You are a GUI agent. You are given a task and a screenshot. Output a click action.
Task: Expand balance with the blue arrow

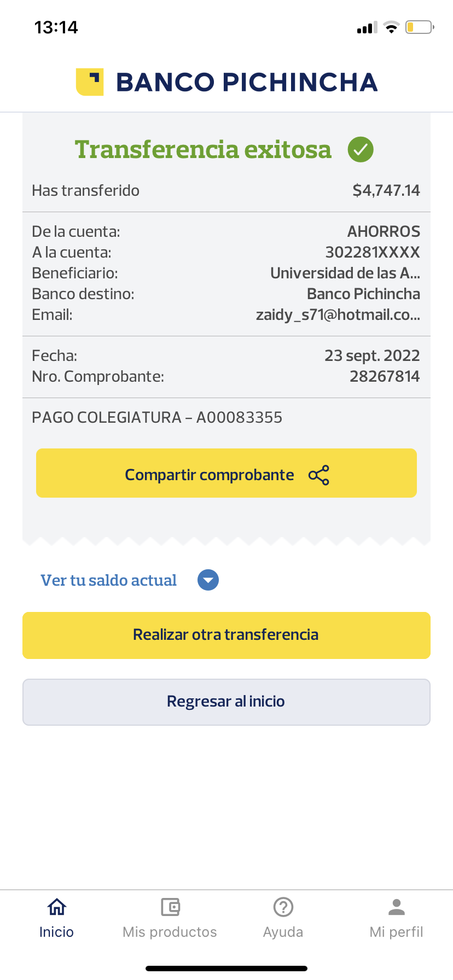pyautogui.click(x=208, y=580)
